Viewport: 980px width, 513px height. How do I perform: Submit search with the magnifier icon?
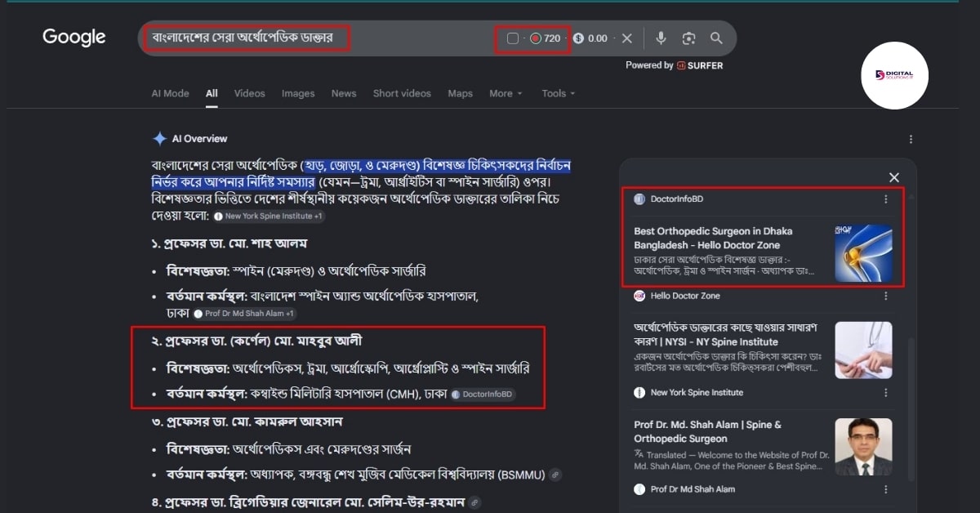[x=716, y=38]
